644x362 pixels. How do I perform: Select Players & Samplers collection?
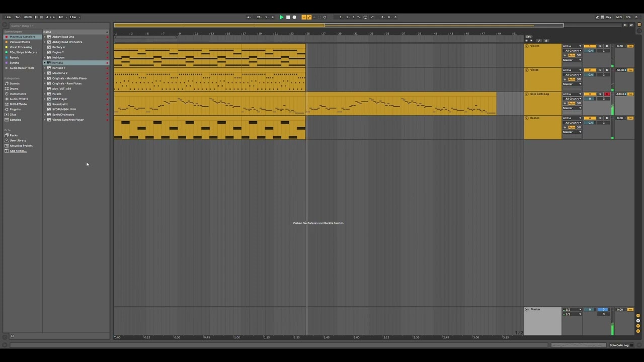click(22, 37)
